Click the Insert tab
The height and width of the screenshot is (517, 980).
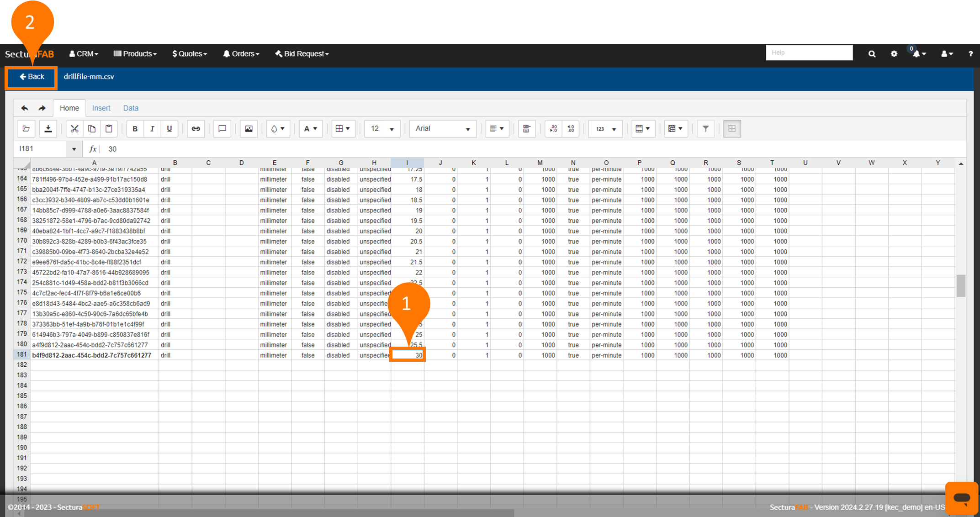point(101,108)
